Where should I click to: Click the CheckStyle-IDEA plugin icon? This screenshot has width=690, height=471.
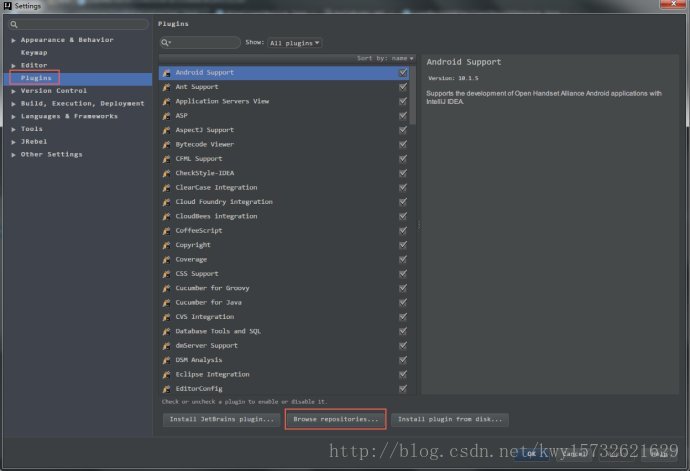coord(166,174)
